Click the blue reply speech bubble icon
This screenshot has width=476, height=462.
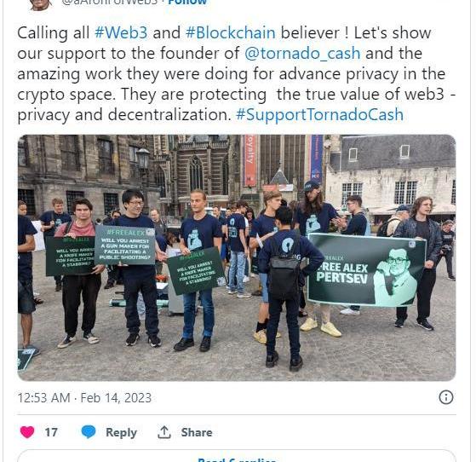point(89,432)
